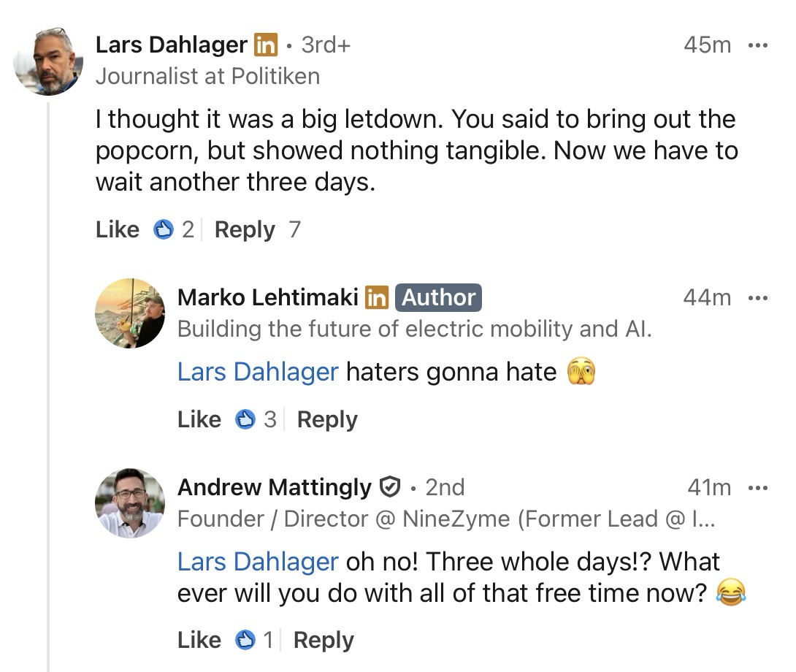Image resolution: width=796 pixels, height=672 pixels.
Task: Like Andrew Mattingly's reply
Action: click(x=199, y=641)
